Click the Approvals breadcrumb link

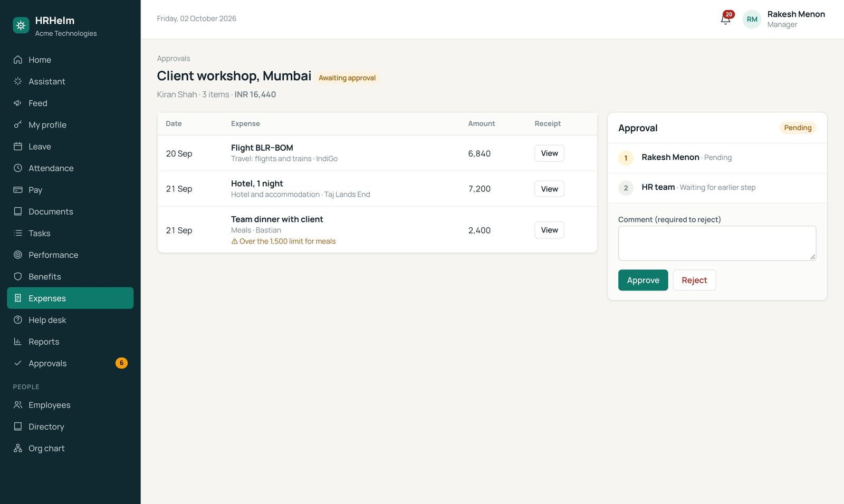coord(174,59)
